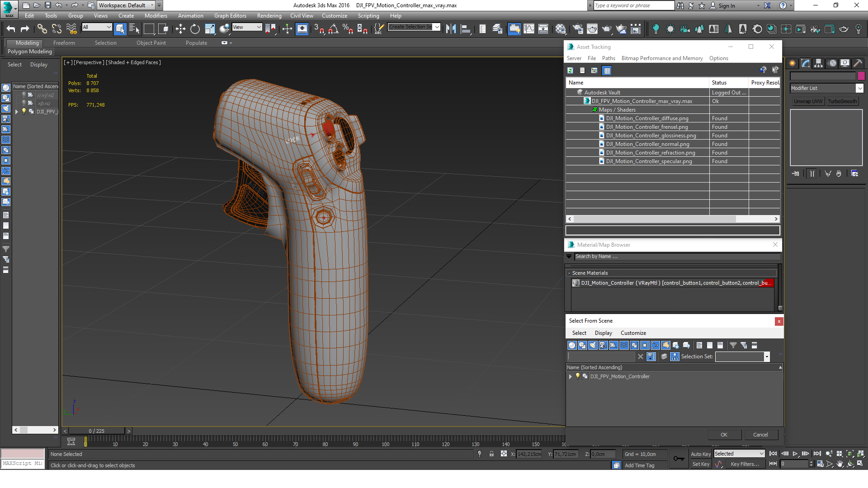Click the Mirror tool icon
This screenshot has width=868, height=488.
click(x=451, y=29)
